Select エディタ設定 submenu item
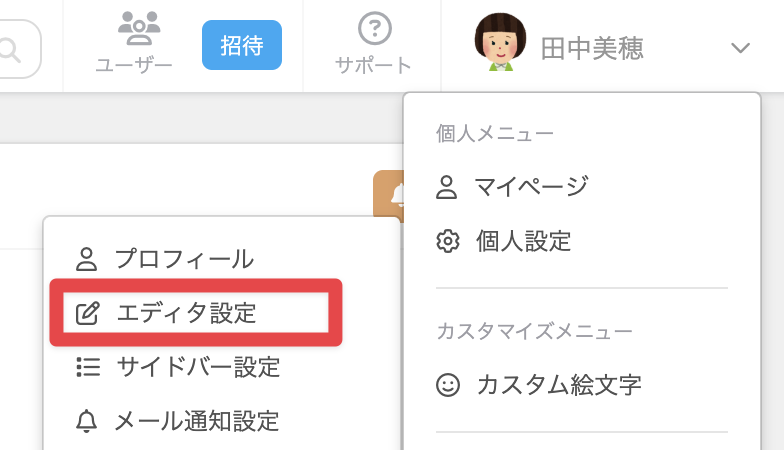 coord(187,313)
